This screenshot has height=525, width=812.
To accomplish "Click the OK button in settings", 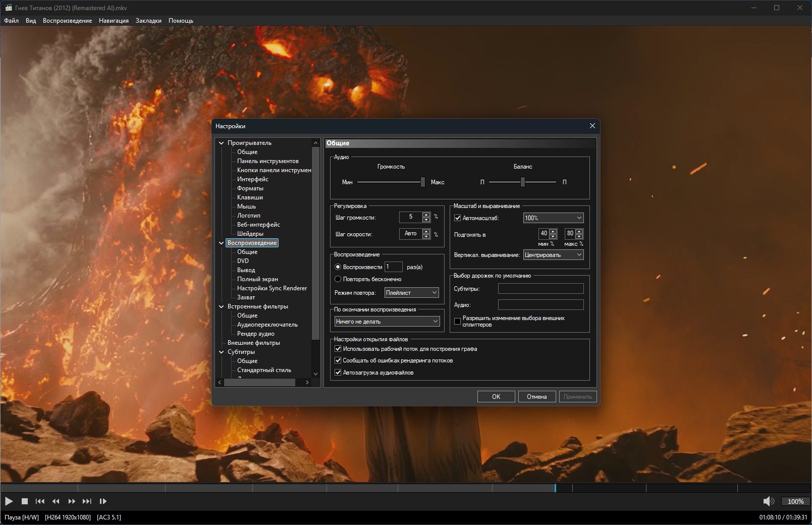I will click(496, 397).
